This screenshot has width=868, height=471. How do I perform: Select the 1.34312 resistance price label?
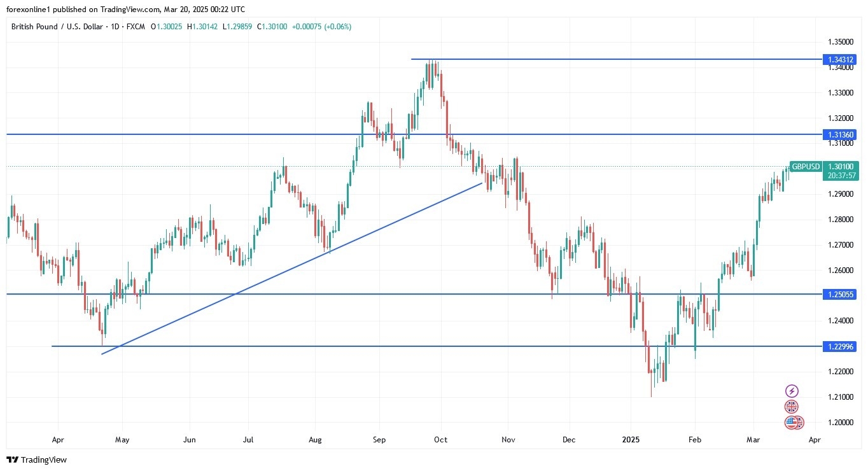841,59
